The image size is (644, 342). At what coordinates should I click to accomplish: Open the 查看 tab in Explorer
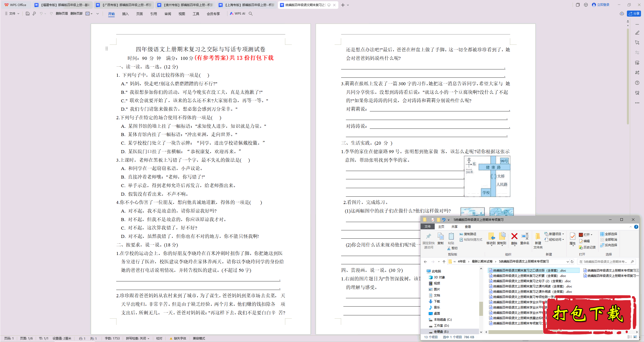coord(468,227)
